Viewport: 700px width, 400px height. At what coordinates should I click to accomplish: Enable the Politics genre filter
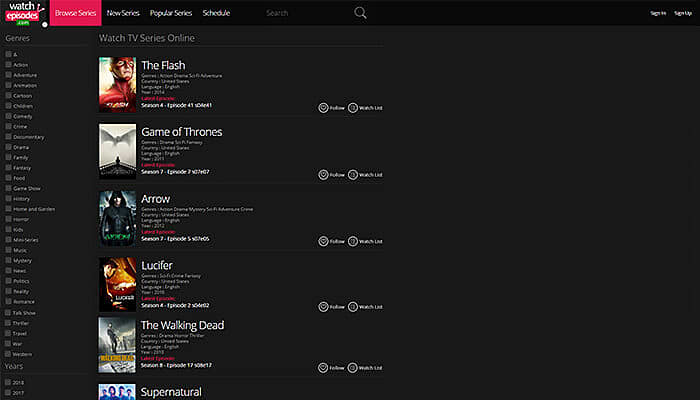coord(8,281)
